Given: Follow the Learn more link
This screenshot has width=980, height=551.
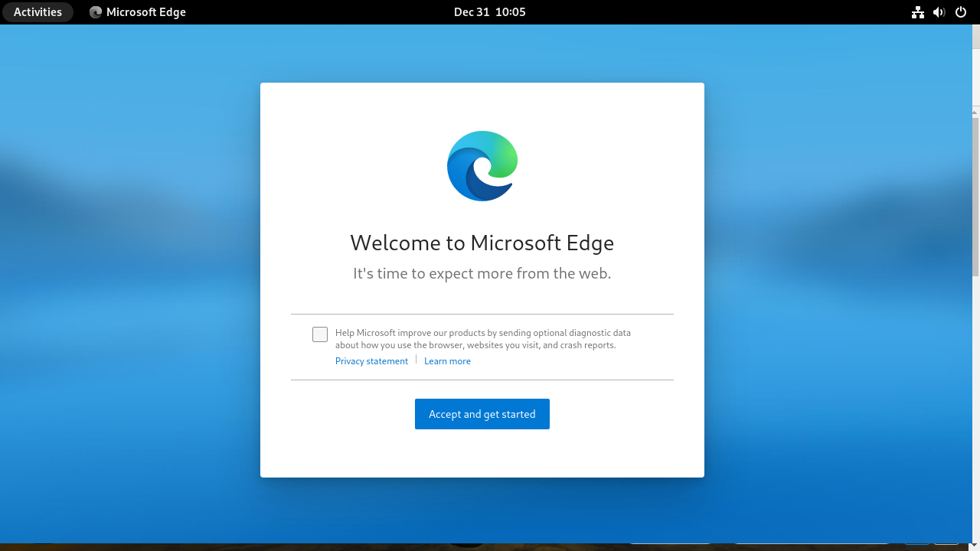Looking at the screenshot, I should (x=447, y=360).
